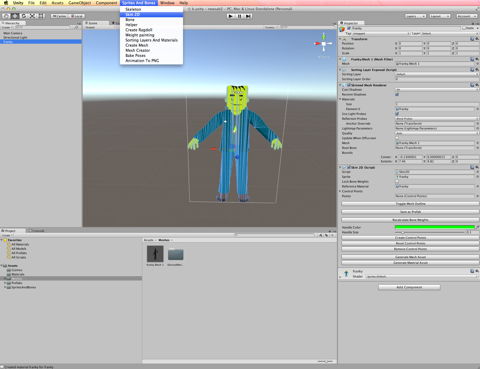Click the Step forward button

(x=248, y=16)
